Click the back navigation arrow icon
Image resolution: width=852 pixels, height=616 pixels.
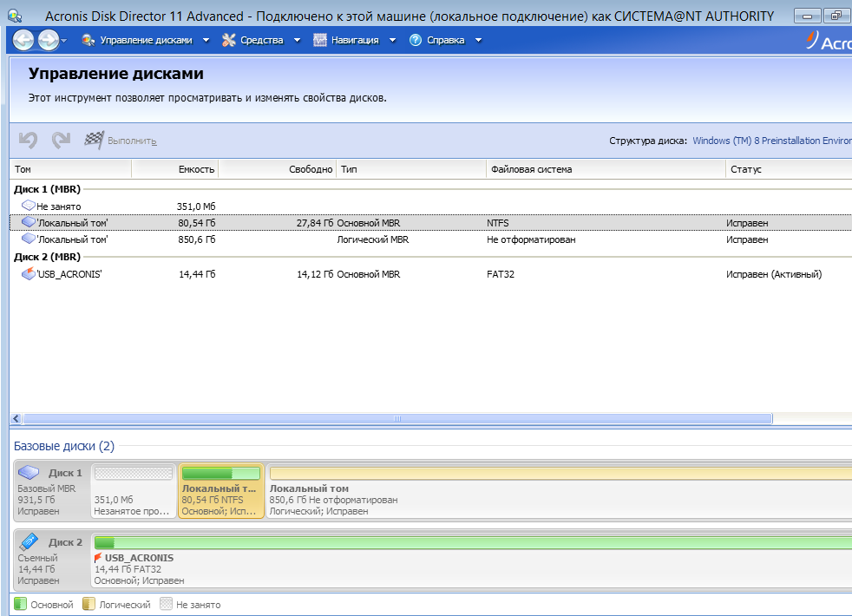pyautogui.click(x=23, y=40)
